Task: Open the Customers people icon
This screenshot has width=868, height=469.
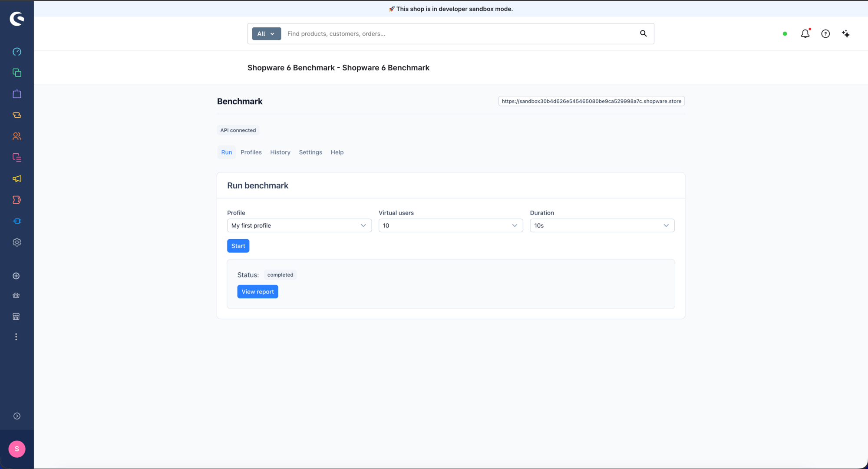Action: pyautogui.click(x=17, y=136)
